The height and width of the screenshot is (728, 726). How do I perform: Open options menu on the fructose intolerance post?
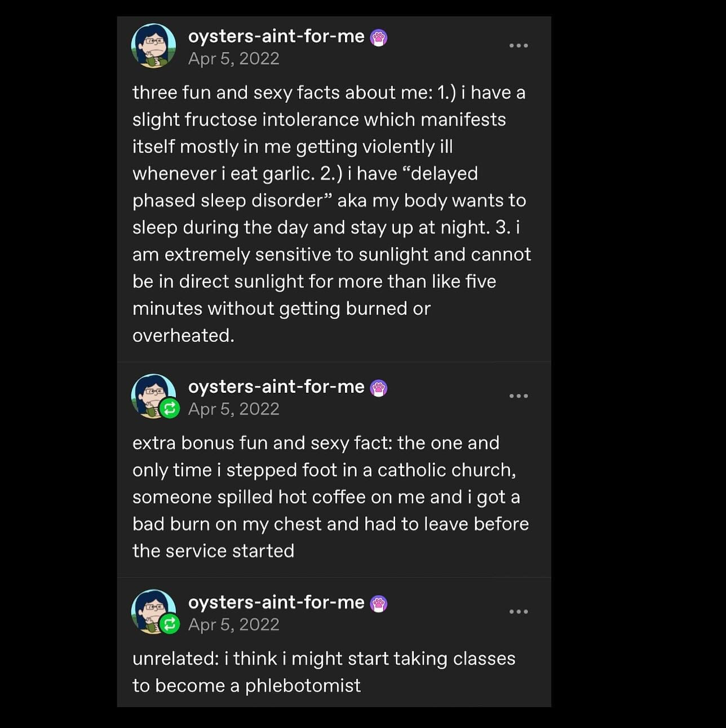[518, 46]
